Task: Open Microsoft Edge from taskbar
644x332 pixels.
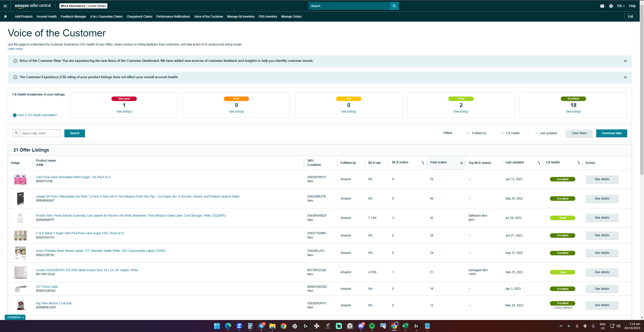Action: tap(228, 326)
